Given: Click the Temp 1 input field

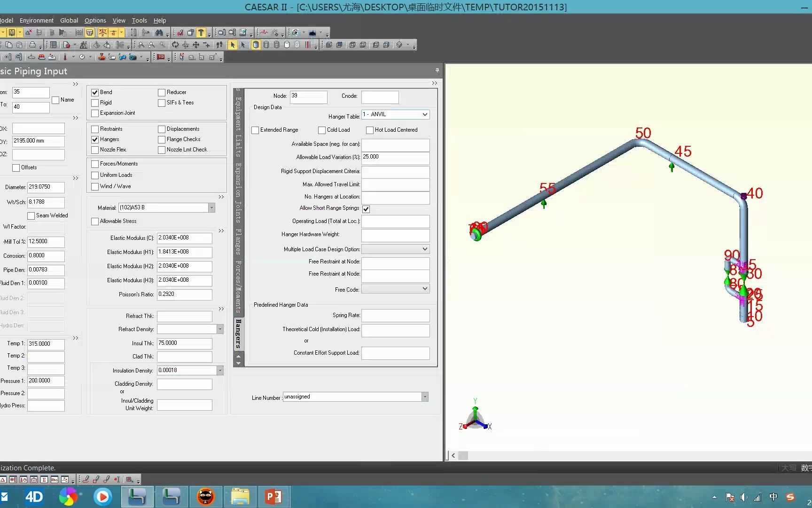Looking at the screenshot, I should (x=46, y=344).
